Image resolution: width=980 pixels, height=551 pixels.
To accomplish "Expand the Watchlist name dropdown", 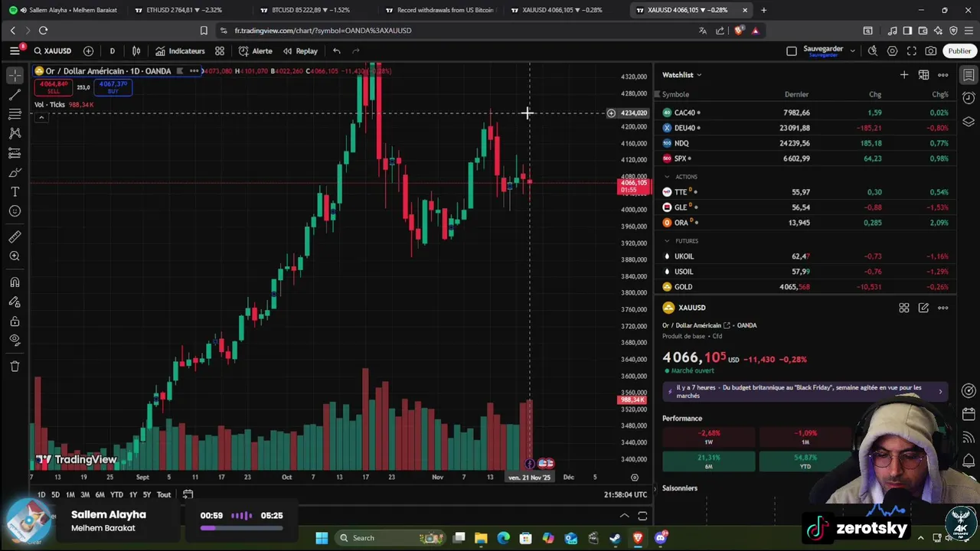I will (682, 75).
